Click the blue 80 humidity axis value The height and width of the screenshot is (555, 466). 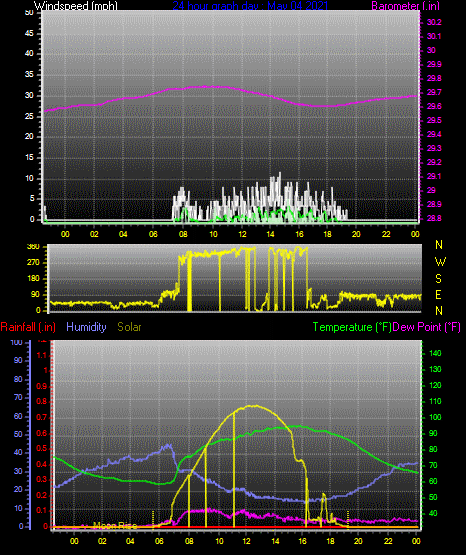coord(18,379)
